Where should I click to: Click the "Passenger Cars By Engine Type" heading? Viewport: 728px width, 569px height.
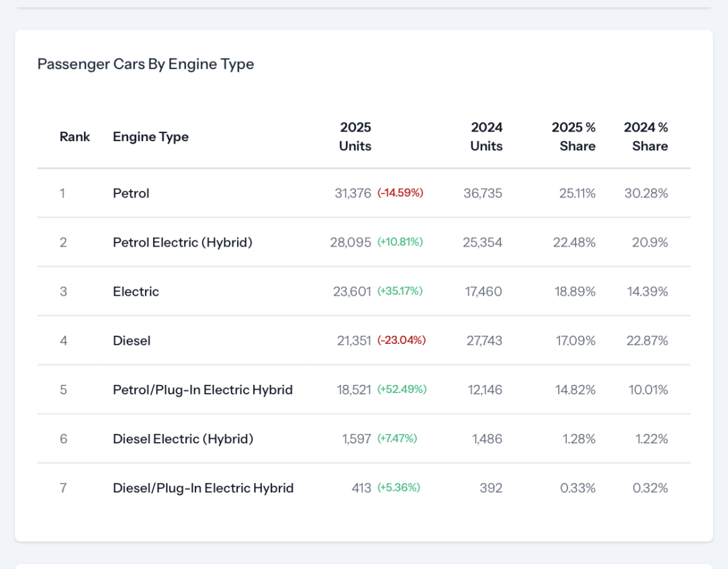146,64
